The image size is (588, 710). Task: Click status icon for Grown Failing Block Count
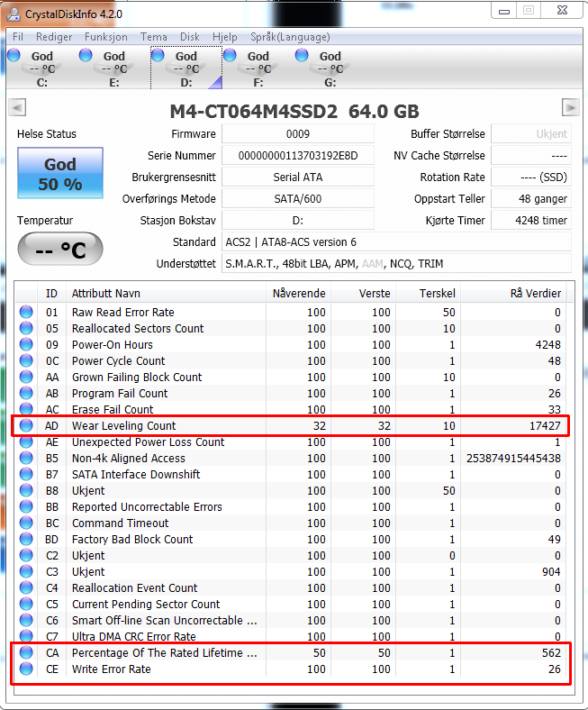(26, 377)
